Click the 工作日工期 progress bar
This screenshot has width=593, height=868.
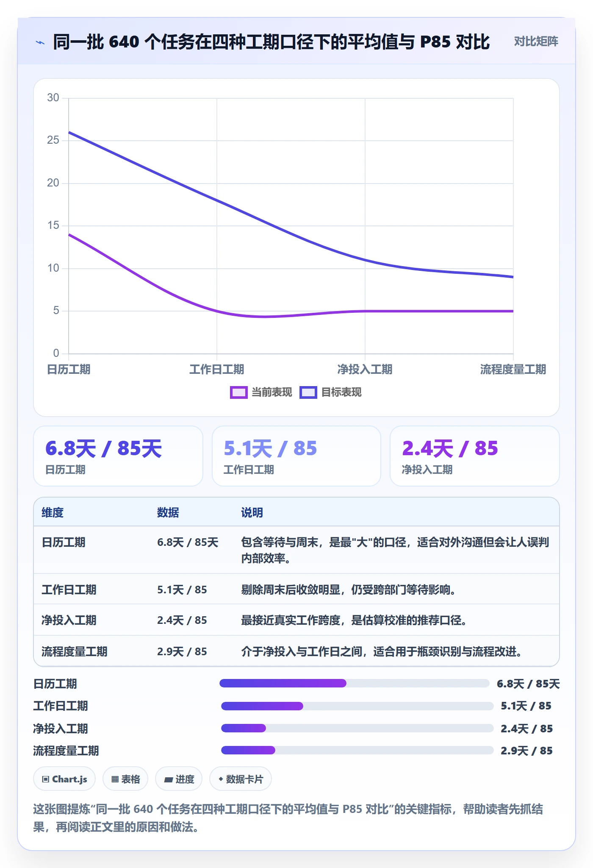(x=357, y=706)
